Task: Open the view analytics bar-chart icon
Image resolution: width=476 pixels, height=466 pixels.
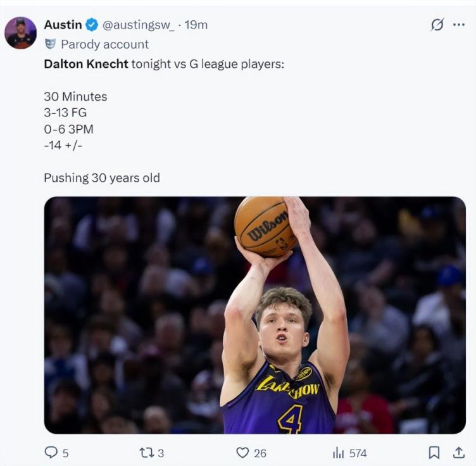Action: (339, 453)
